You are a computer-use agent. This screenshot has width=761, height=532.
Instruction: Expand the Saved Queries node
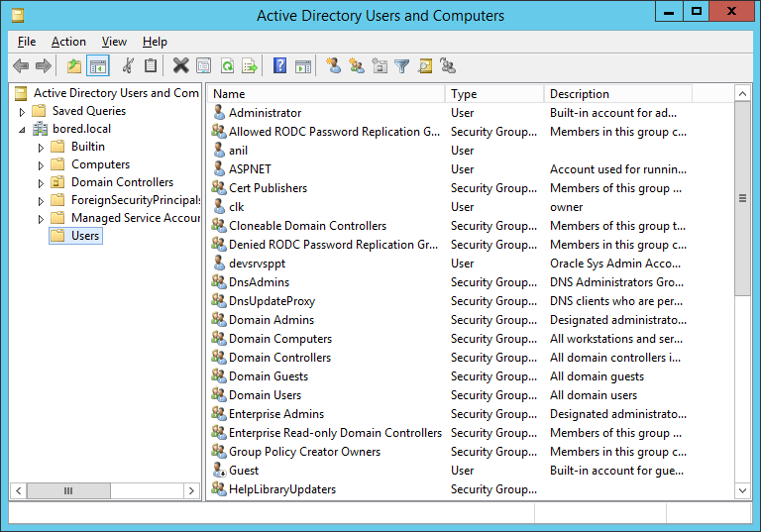pos(22,112)
